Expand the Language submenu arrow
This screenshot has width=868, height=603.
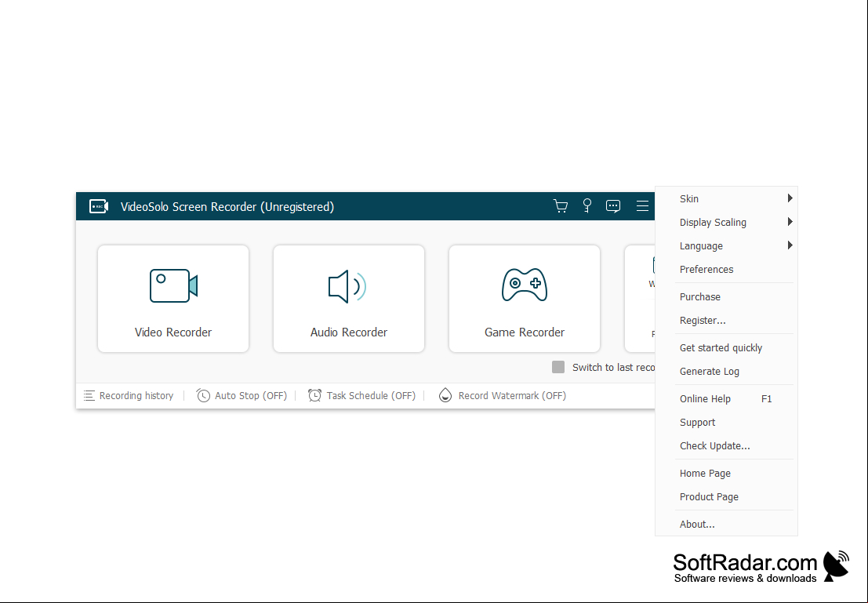[x=790, y=245]
